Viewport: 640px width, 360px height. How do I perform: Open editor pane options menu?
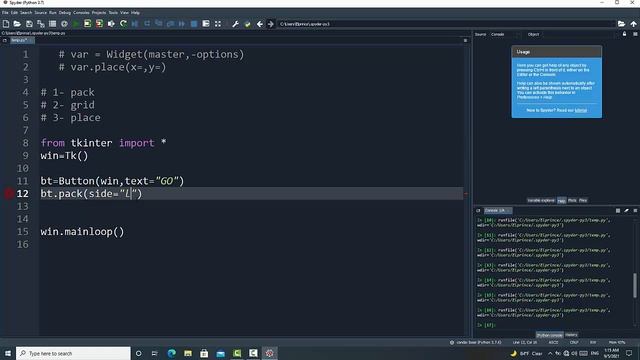[465, 40]
